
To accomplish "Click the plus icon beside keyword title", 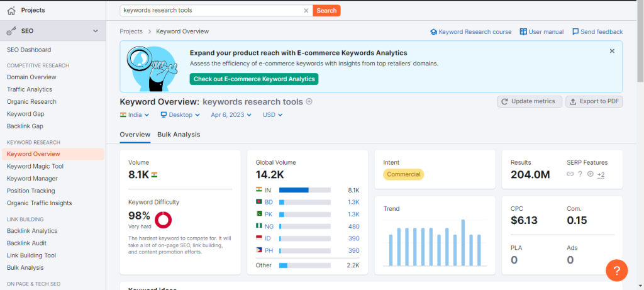I will pos(309,102).
